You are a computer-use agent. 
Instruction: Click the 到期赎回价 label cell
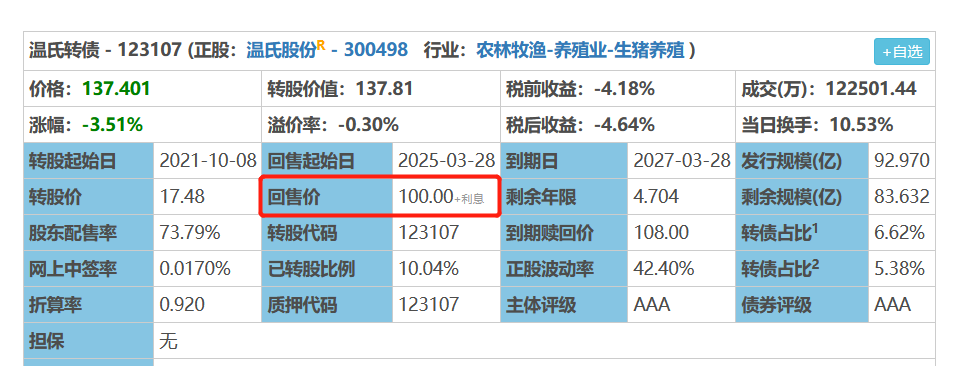coord(565,233)
